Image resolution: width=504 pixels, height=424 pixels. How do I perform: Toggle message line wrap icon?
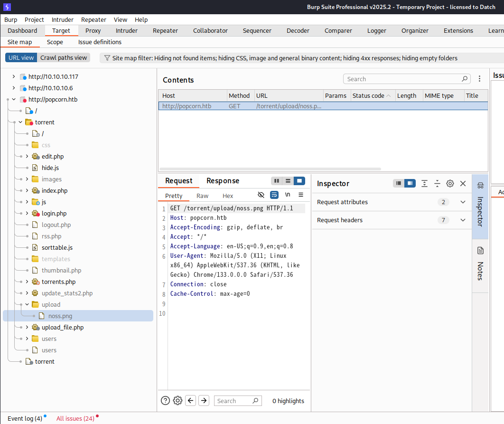coord(274,195)
